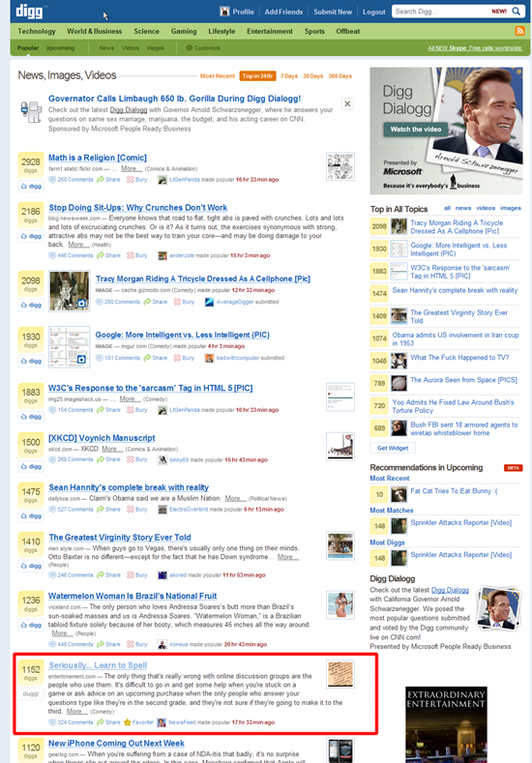Dismiss the Governator sponsored story
Image resolution: width=532 pixels, height=763 pixels.
point(347,103)
